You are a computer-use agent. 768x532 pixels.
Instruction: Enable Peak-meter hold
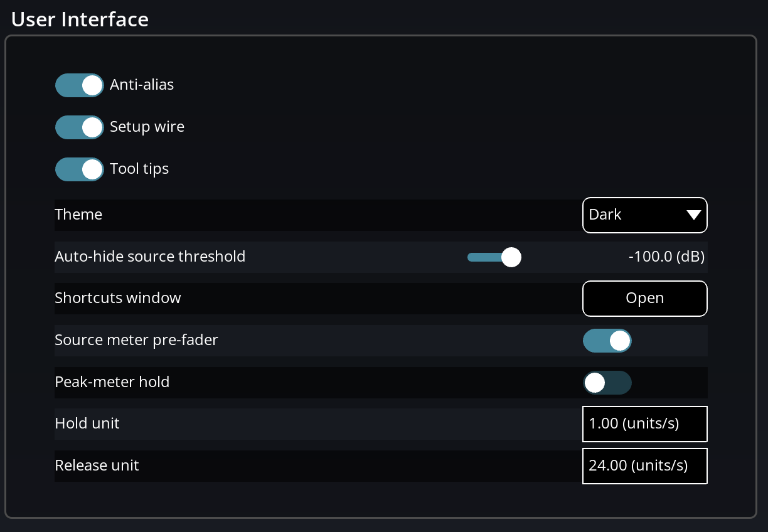pyautogui.click(x=607, y=383)
